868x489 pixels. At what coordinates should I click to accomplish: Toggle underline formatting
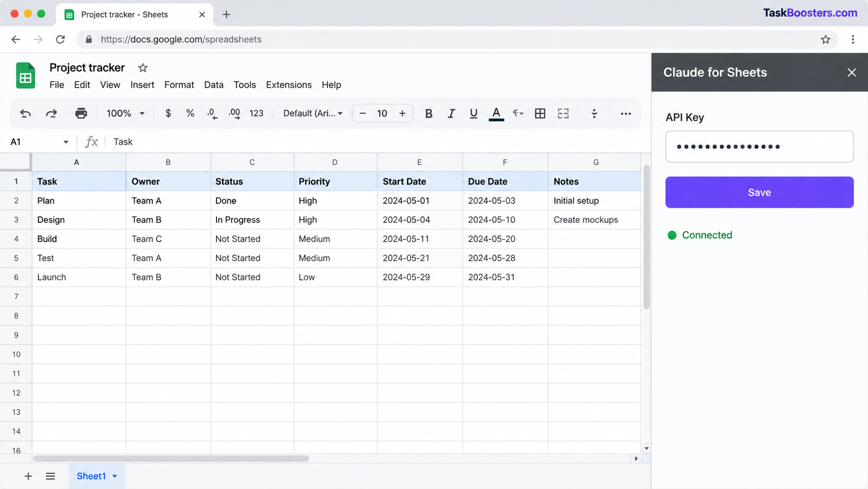[473, 113]
